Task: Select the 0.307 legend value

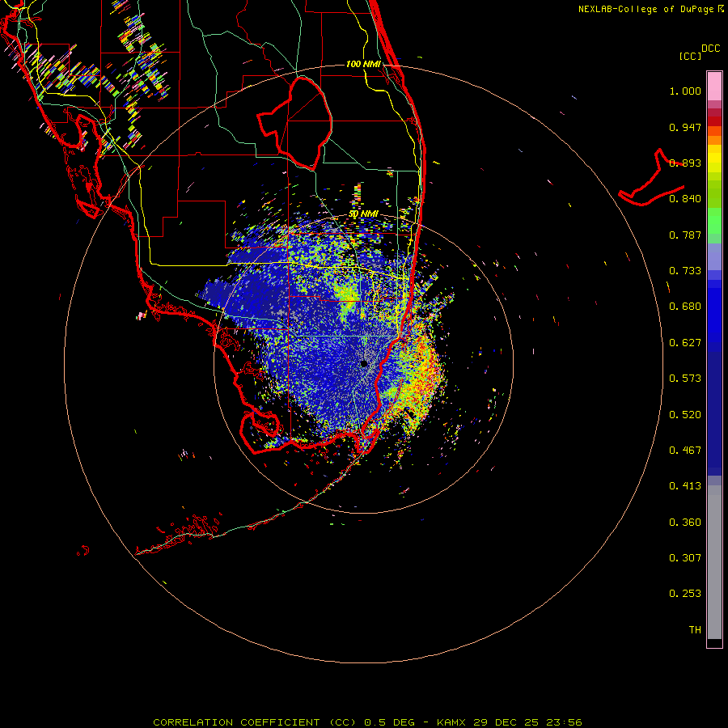Action: (x=685, y=558)
